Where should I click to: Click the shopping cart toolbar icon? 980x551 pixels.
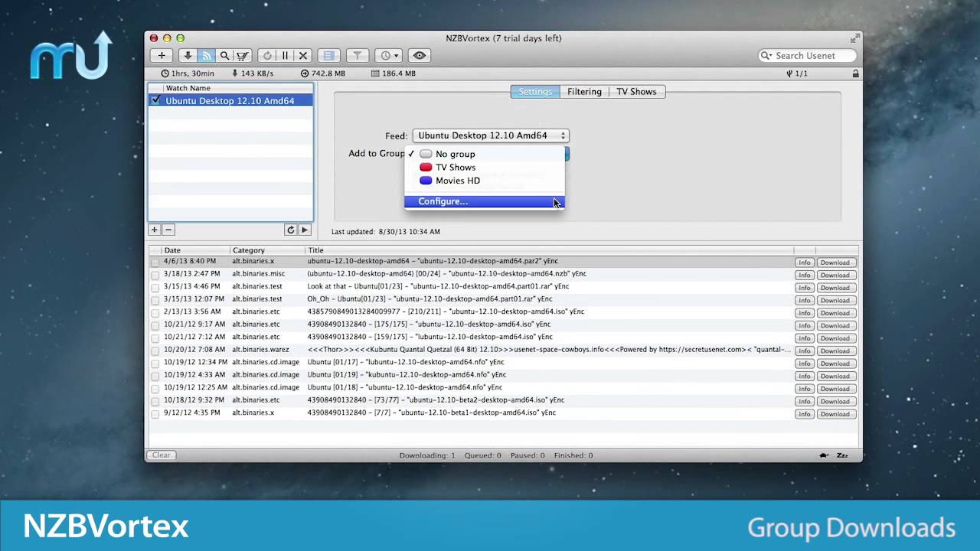tap(242, 55)
